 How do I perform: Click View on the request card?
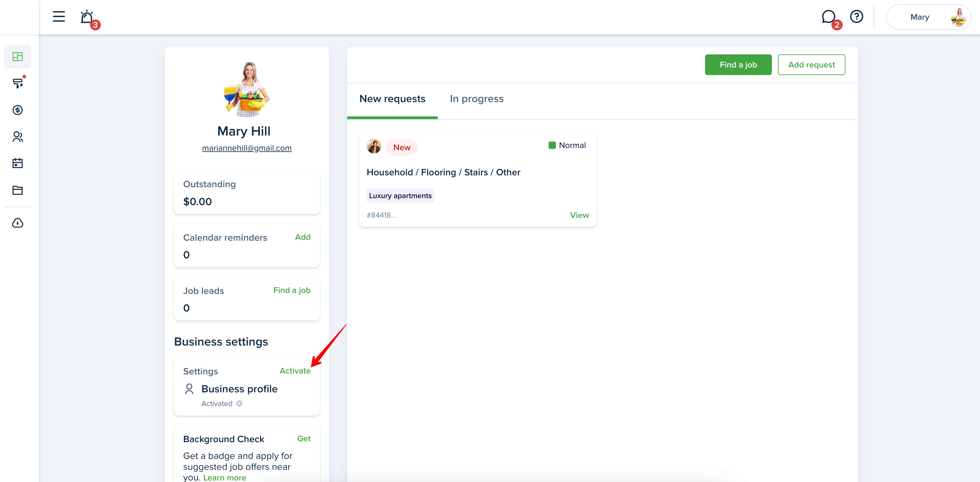pyautogui.click(x=579, y=215)
